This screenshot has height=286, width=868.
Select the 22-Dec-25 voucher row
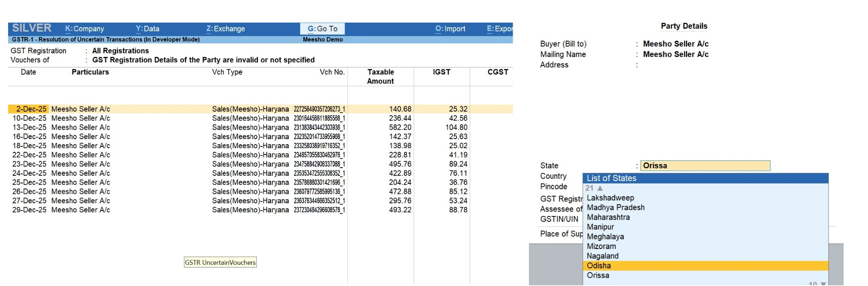click(x=260, y=155)
